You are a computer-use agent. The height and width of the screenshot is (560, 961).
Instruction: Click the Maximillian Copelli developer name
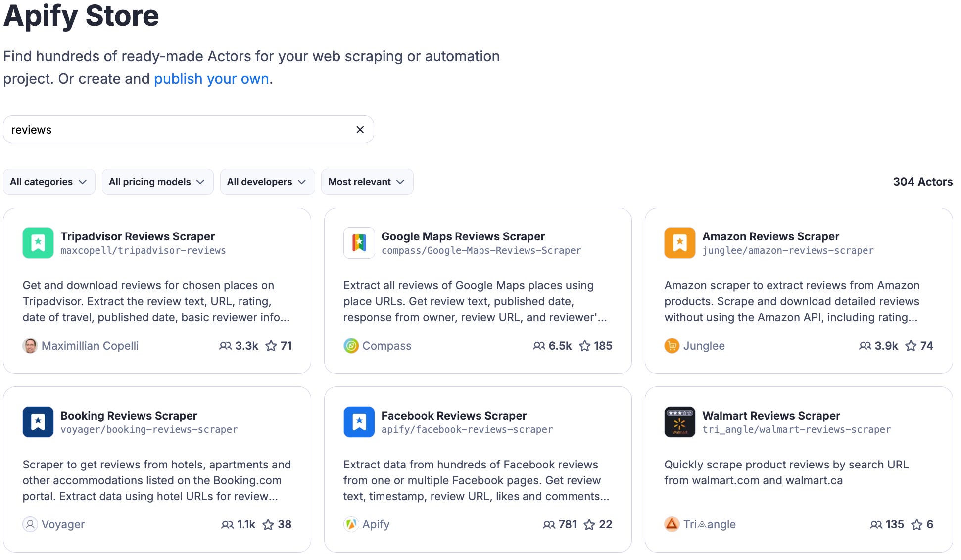click(90, 346)
